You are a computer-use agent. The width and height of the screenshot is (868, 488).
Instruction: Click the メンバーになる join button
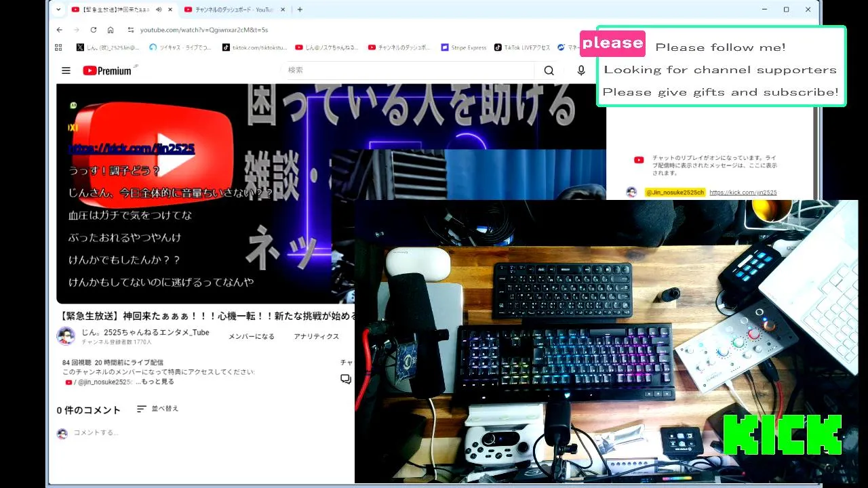click(x=252, y=337)
